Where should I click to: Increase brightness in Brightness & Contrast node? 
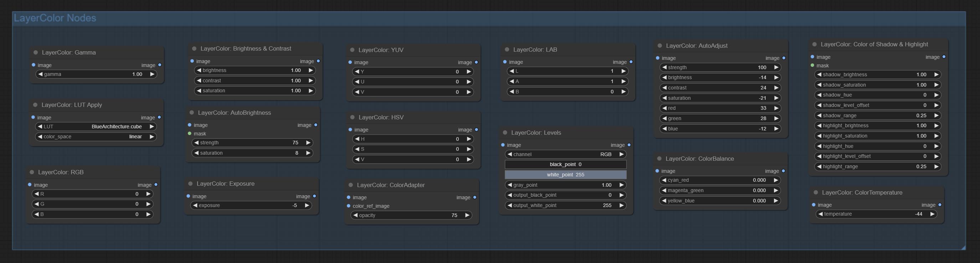311,70
